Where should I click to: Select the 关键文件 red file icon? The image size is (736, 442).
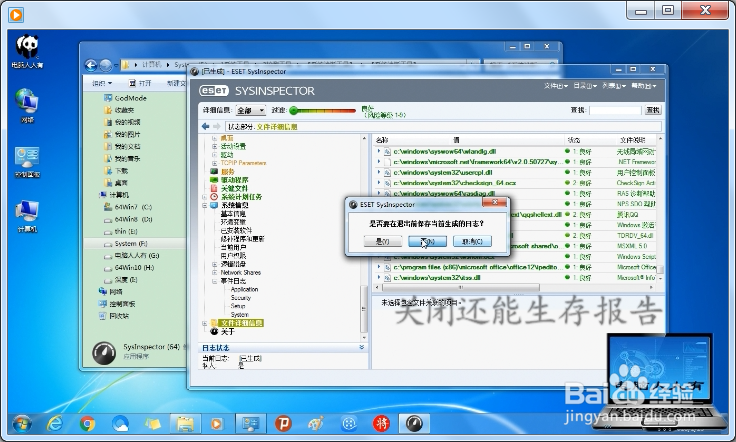coord(214,188)
